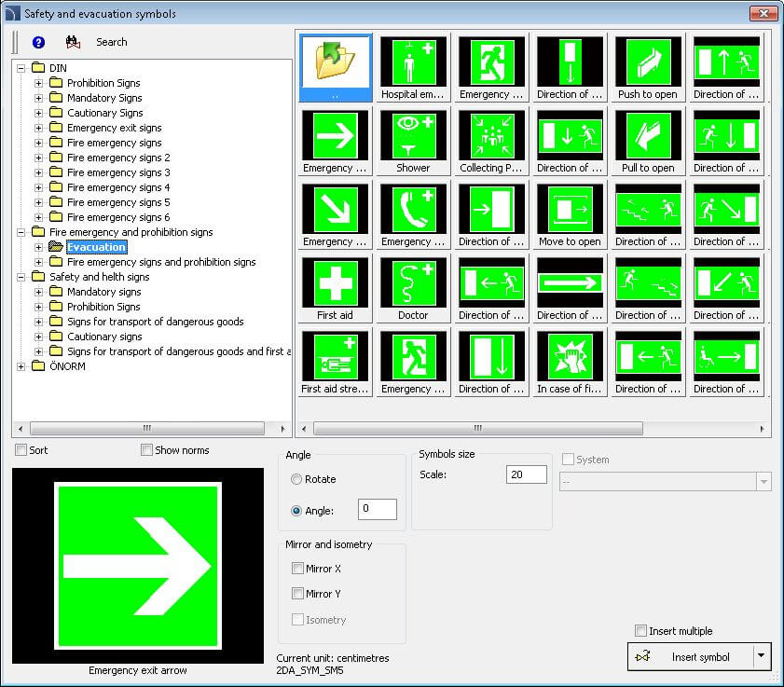
Task: Click the blue help question mark icon
Action: coord(38,42)
